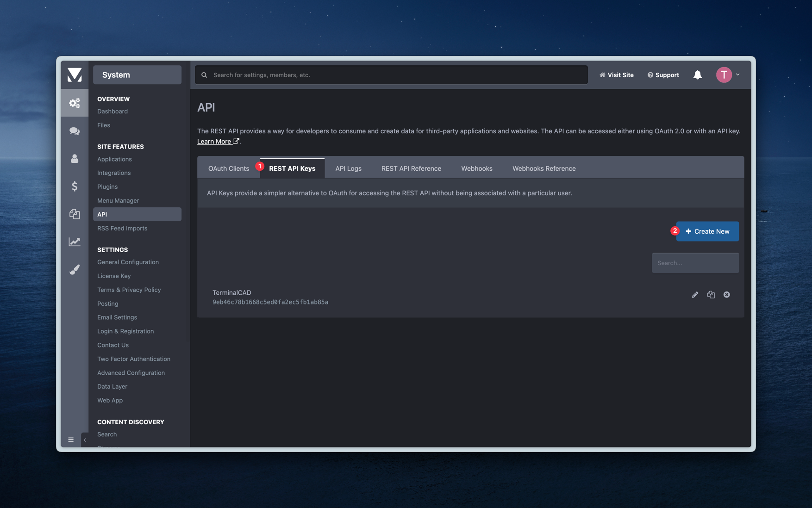Click the Create New button
Viewport: 812px width, 508px height.
[707, 231]
